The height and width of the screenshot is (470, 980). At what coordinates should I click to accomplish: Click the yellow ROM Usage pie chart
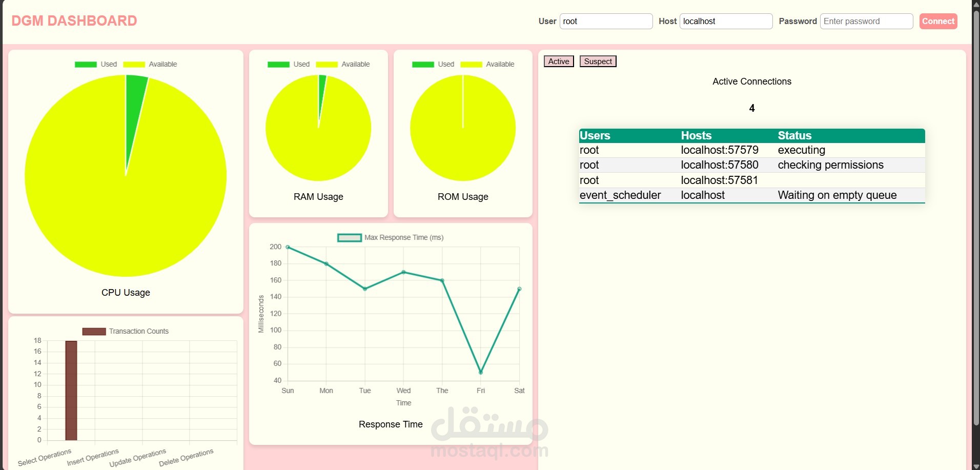tap(463, 128)
